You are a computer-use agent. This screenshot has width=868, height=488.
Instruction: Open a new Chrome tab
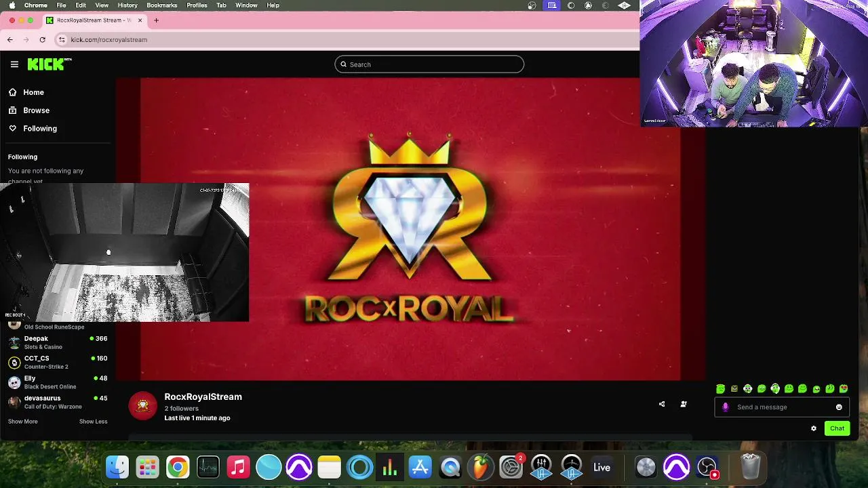click(156, 20)
